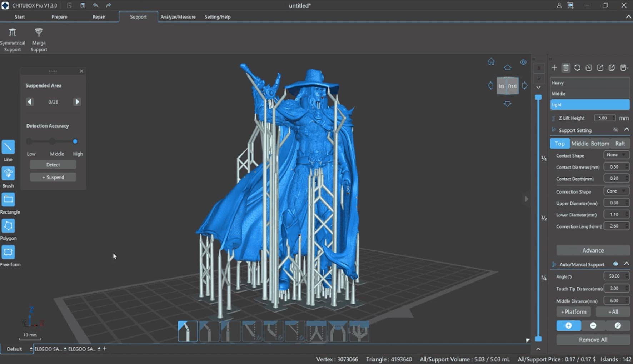Click the home view icon
The image size is (633, 364).
(x=491, y=61)
